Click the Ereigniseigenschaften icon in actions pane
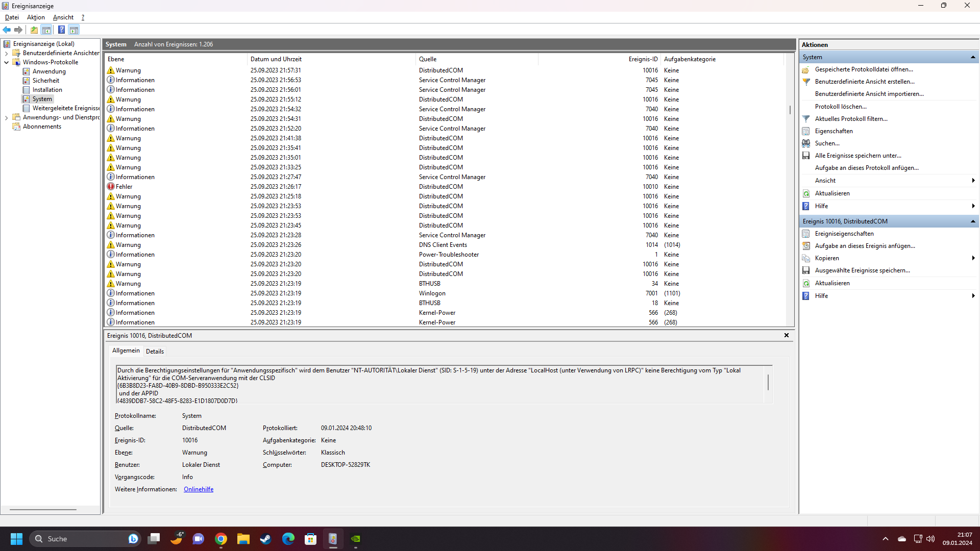Viewport: 980px width, 551px height. point(806,234)
